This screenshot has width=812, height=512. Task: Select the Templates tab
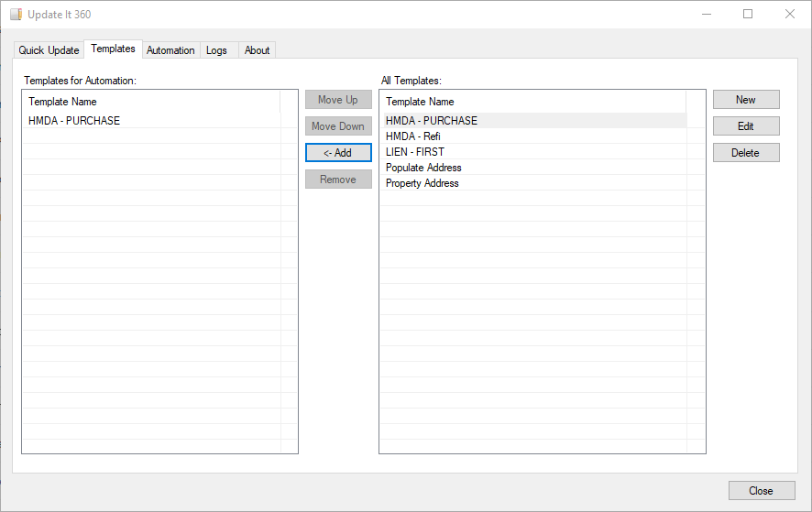(x=113, y=49)
